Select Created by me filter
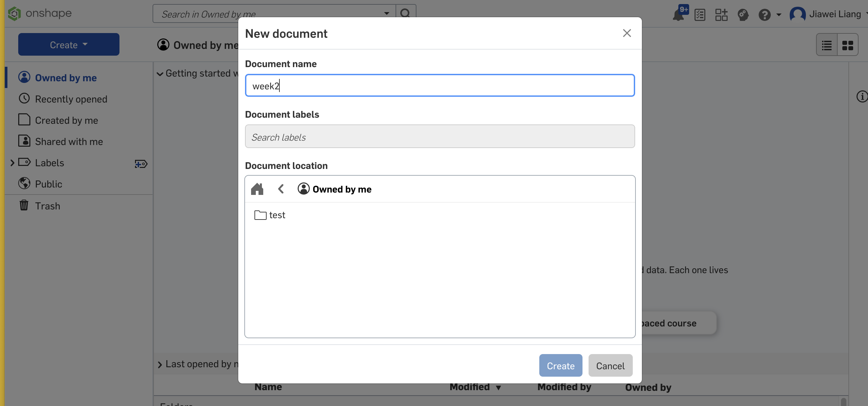The image size is (868, 406). [x=66, y=120]
